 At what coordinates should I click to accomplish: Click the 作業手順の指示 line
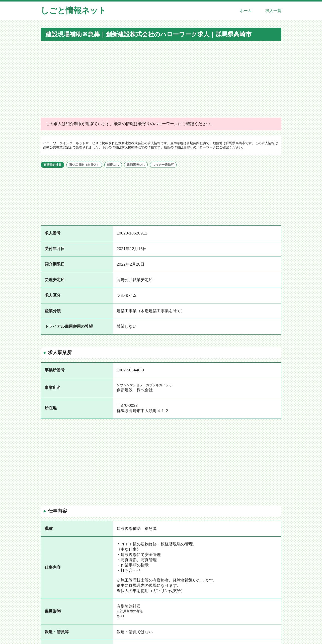click(x=133, y=565)
